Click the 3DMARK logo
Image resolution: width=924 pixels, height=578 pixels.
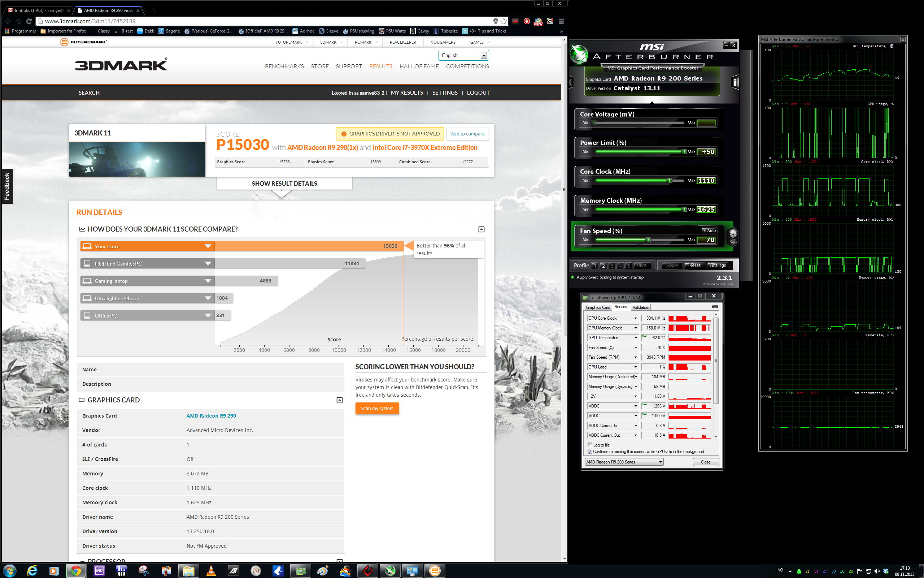pyautogui.click(x=121, y=65)
